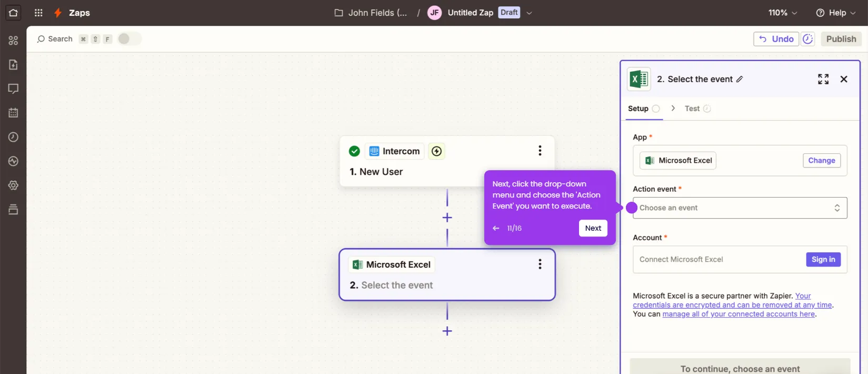The height and width of the screenshot is (374, 868).
Task: Close the step editor panel
Action: [844, 79]
